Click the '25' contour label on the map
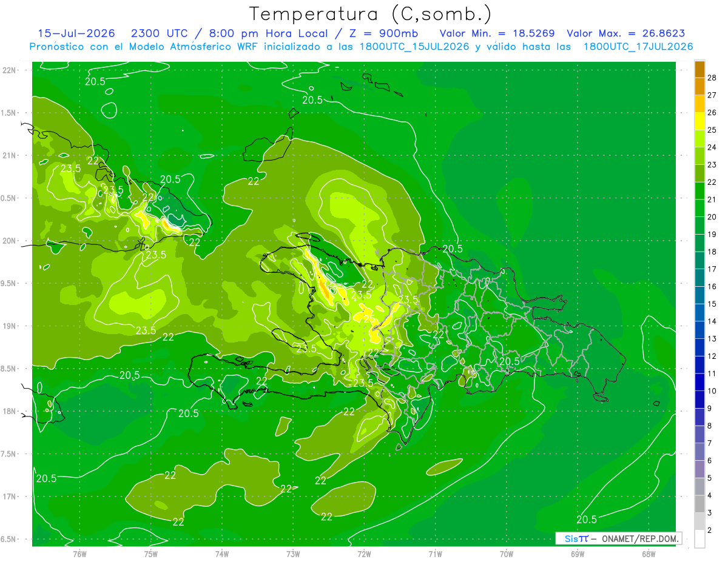The image size is (728, 562). click(368, 318)
